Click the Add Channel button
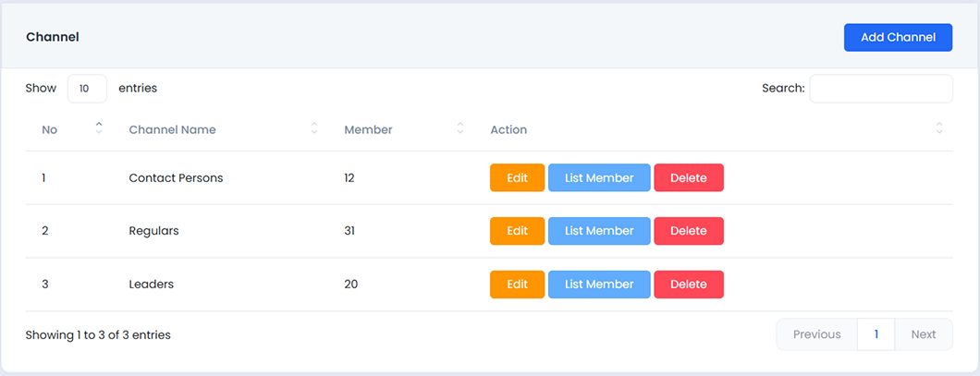This screenshot has width=980, height=376. 897,38
